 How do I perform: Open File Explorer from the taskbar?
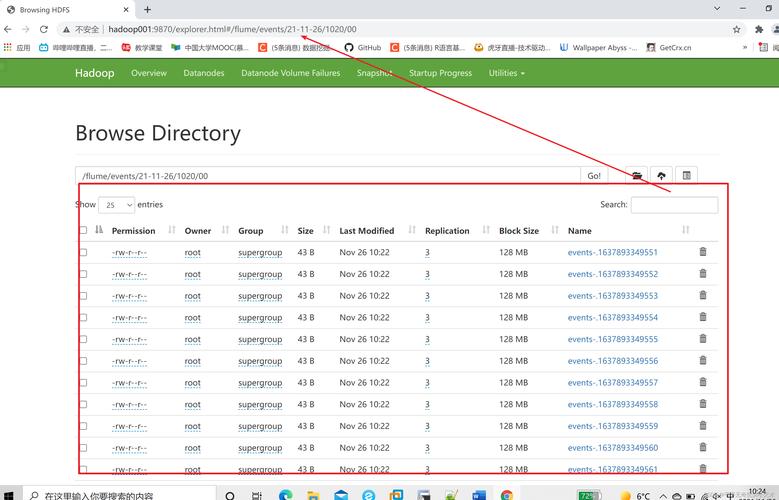pyautogui.click(x=313, y=495)
